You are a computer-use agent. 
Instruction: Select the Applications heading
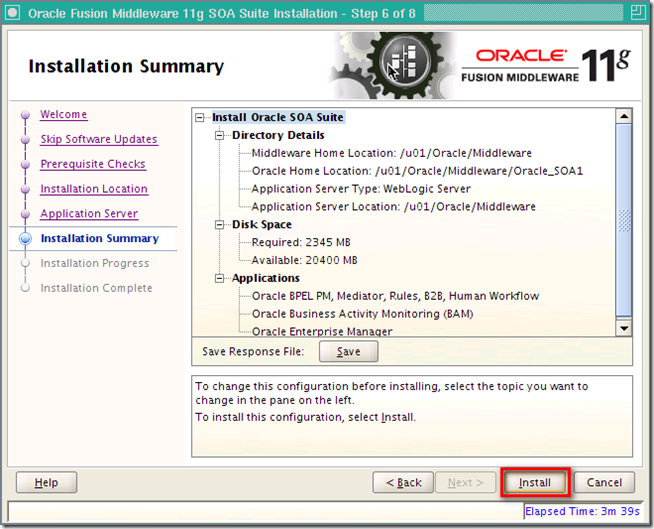click(266, 278)
